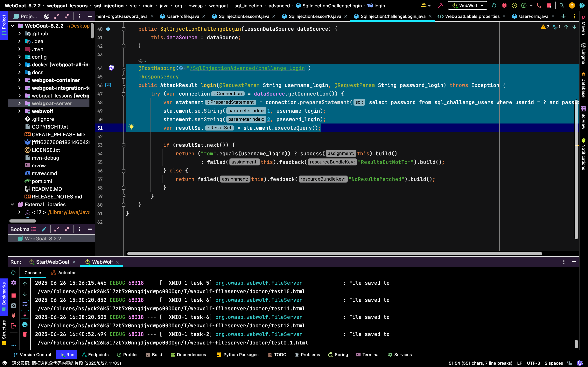Click the rerun icon in Run panel
Image resolution: width=588 pixels, height=367 pixels.
point(14,273)
